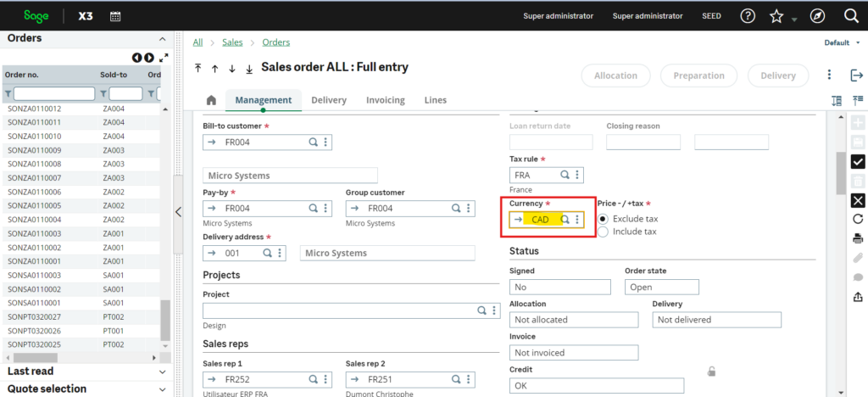Viewport: 868px width, 397px height.
Task: Select the Exclude tax radio button
Action: click(604, 219)
